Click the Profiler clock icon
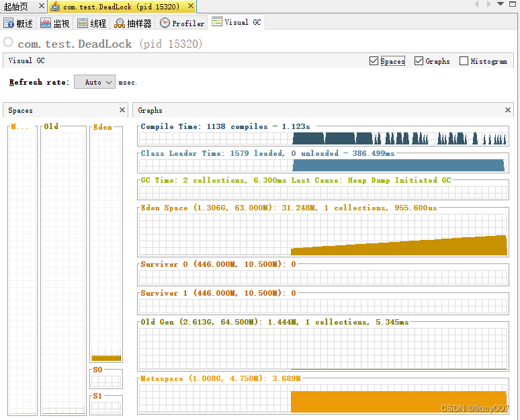 (x=165, y=23)
